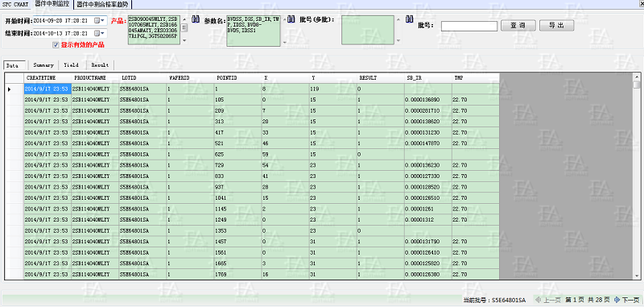Viewport: 644px width, 307px height.
Task: Click binoculars search icon beside 产品 list
Action: (196, 19)
